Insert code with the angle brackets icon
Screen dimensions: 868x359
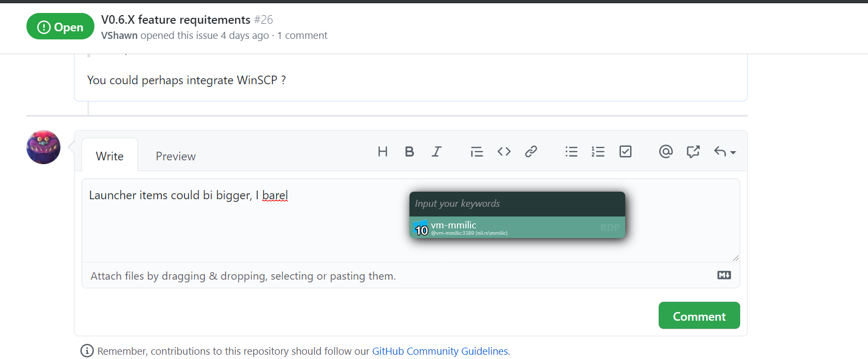[x=504, y=152]
